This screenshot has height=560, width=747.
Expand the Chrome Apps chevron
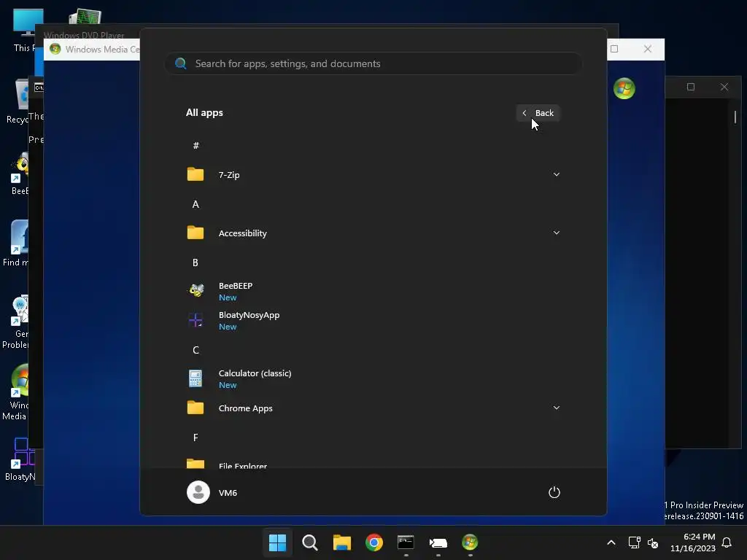(x=556, y=408)
